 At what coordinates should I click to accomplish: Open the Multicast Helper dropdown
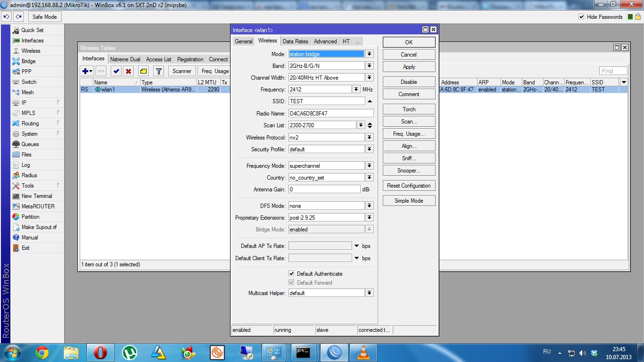click(370, 293)
